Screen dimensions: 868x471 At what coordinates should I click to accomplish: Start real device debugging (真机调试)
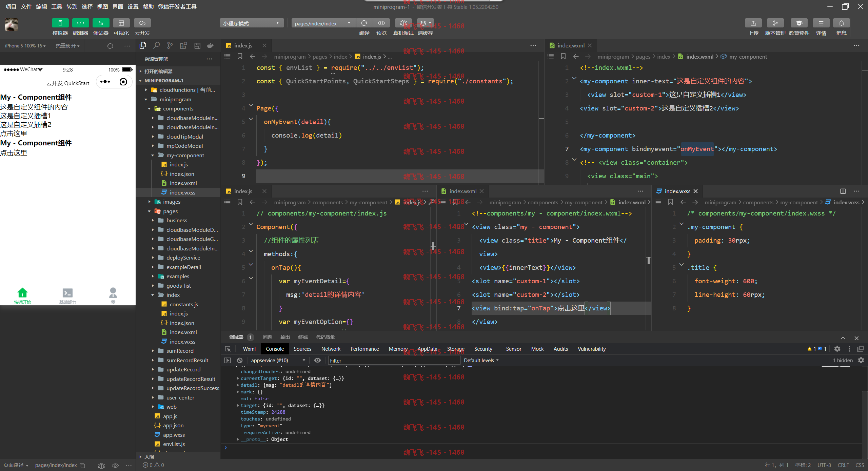pyautogui.click(x=403, y=23)
